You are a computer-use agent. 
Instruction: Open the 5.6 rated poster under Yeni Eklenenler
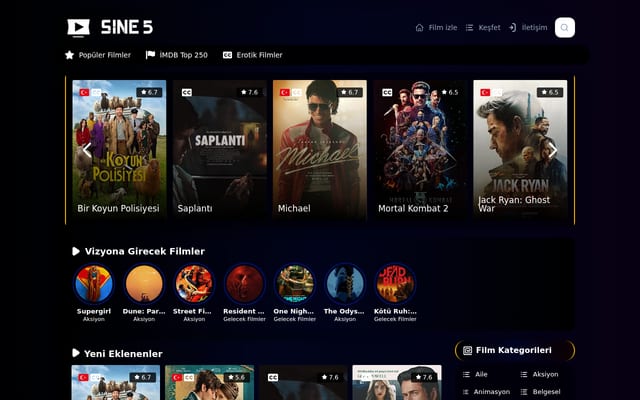209,382
